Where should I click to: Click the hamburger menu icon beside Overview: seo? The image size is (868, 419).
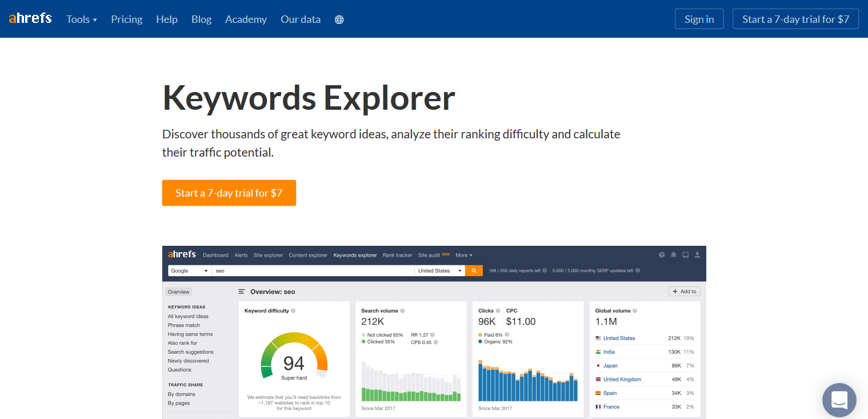pos(242,292)
